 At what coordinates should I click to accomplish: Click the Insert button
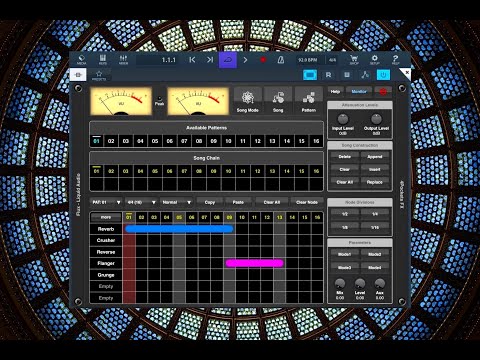click(375, 169)
